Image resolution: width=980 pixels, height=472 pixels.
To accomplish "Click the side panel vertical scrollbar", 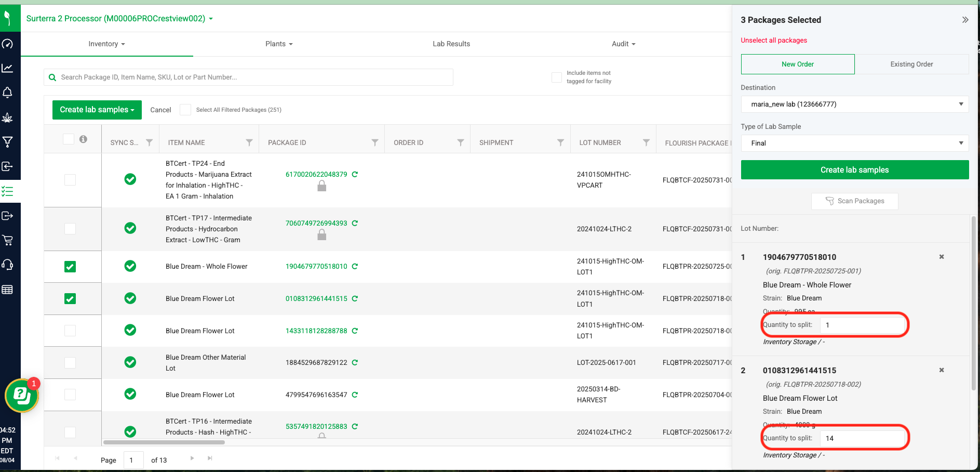I will coord(973,303).
